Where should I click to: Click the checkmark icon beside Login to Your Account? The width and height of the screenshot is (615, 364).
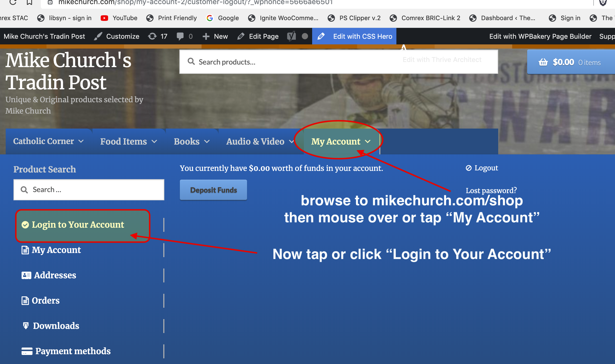pyautogui.click(x=25, y=225)
